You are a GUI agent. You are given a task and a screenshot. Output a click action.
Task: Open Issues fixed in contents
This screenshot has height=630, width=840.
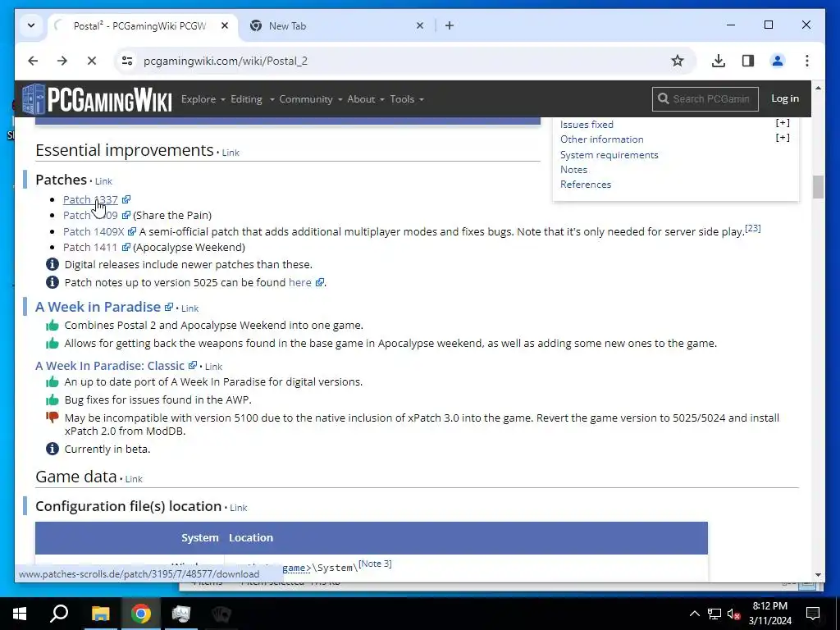click(x=587, y=125)
